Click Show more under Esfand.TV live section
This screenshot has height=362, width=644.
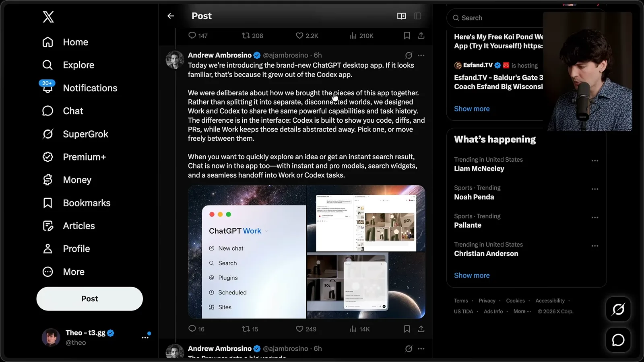(472, 109)
